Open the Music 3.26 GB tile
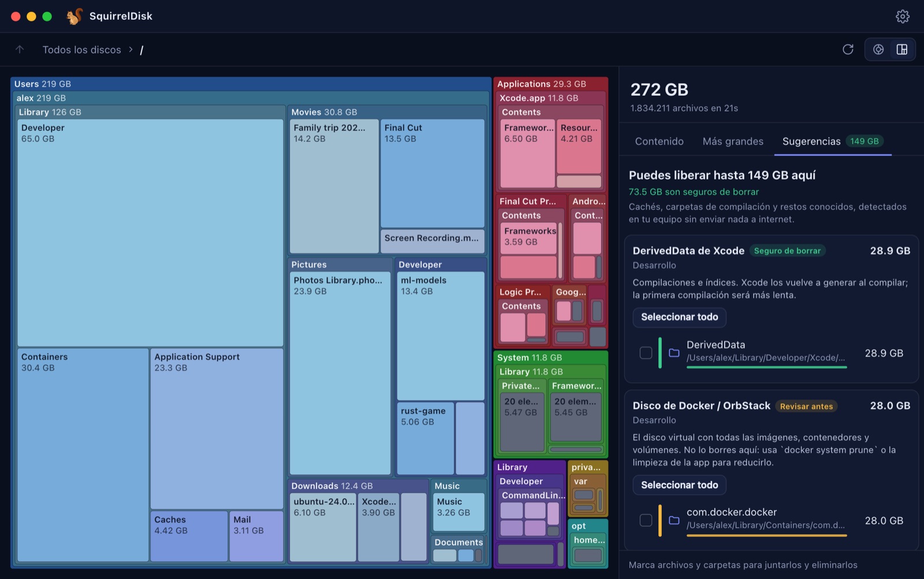The height and width of the screenshot is (579, 924). pyautogui.click(x=459, y=512)
